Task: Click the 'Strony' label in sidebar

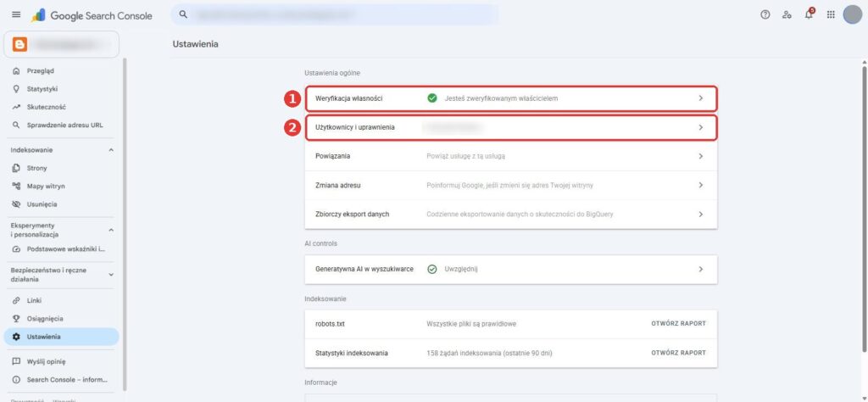Action: click(x=37, y=168)
